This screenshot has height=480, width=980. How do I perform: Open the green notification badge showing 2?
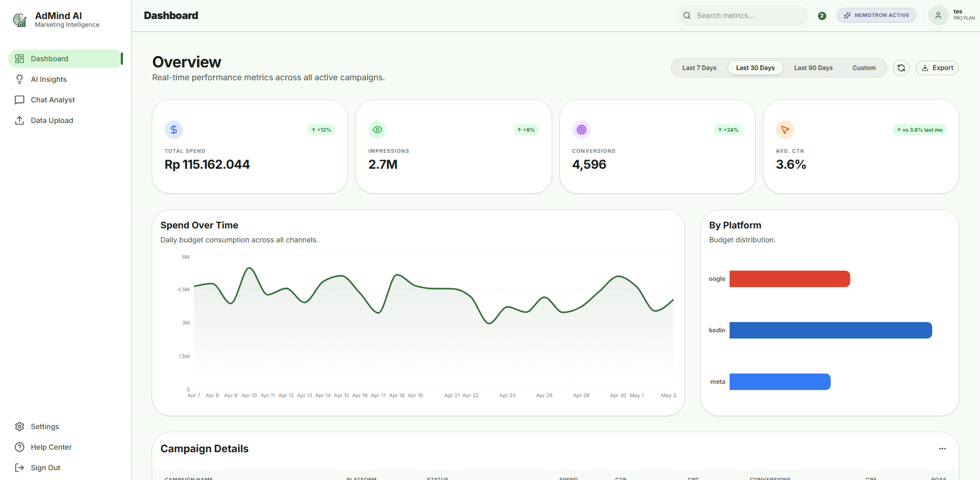(x=822, y=16)
